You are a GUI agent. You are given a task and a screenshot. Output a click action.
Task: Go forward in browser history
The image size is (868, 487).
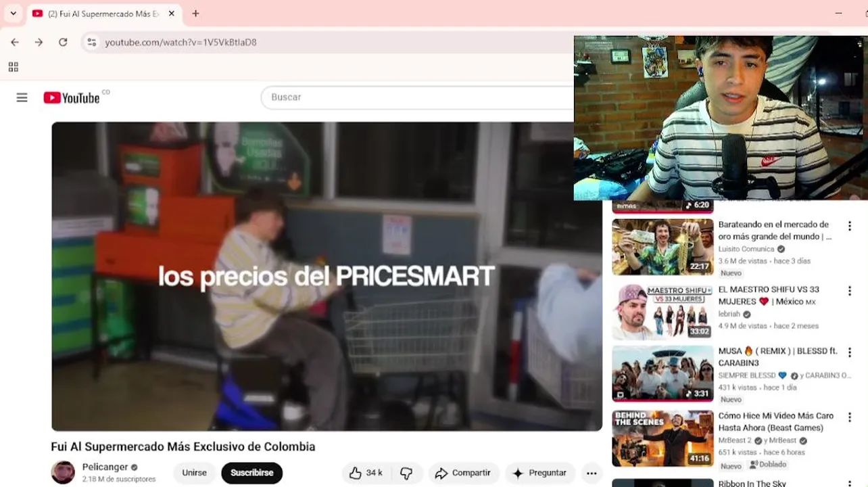(x=39, y=42)
